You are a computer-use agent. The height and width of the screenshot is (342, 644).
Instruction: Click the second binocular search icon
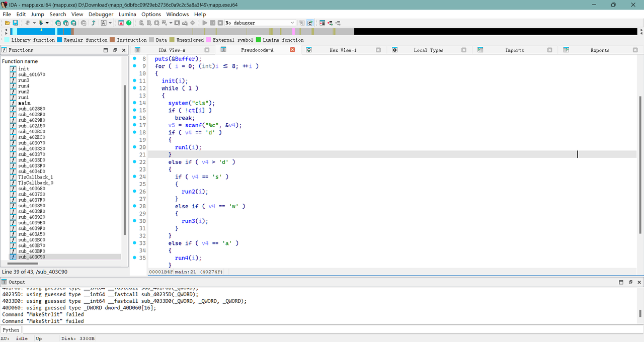point(66,23)
